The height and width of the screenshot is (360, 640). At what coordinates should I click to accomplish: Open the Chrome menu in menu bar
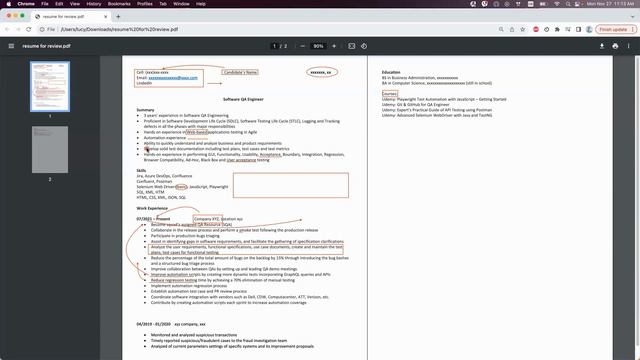26,4
